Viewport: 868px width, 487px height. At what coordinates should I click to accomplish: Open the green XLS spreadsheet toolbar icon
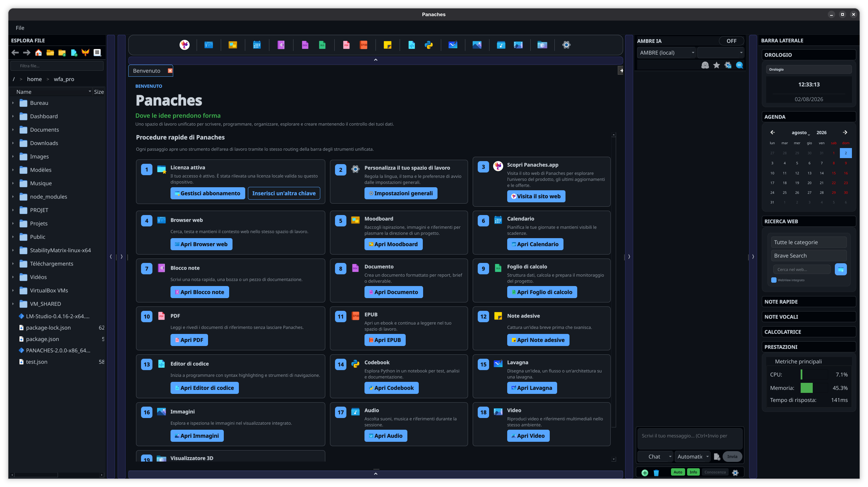pos(322,45)
